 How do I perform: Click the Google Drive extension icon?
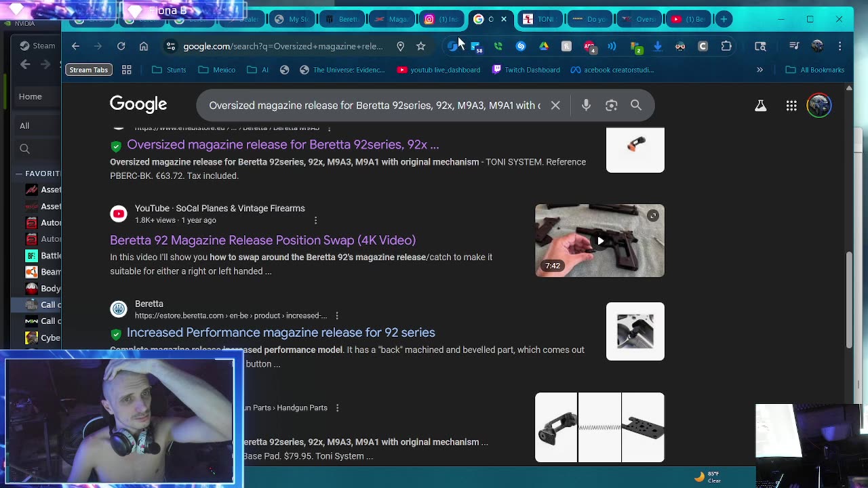pos(544,46)
